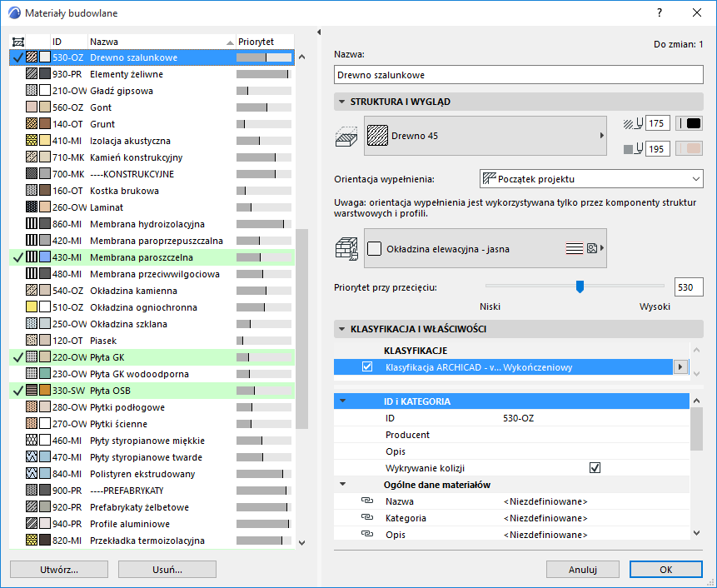Collapse ID i KATEGORIA group
The width and height of the screenshot is (717, 588).
(x=342, y=401)
